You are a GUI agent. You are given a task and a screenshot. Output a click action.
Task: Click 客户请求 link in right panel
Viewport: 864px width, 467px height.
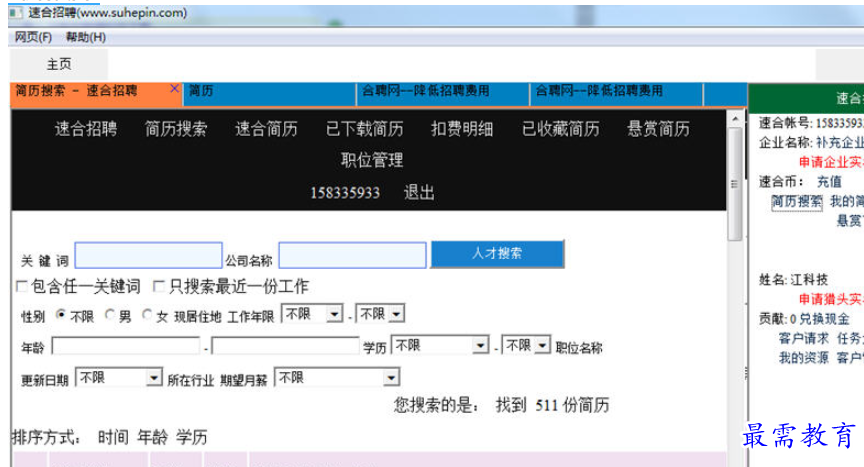[x=803, y=338]
